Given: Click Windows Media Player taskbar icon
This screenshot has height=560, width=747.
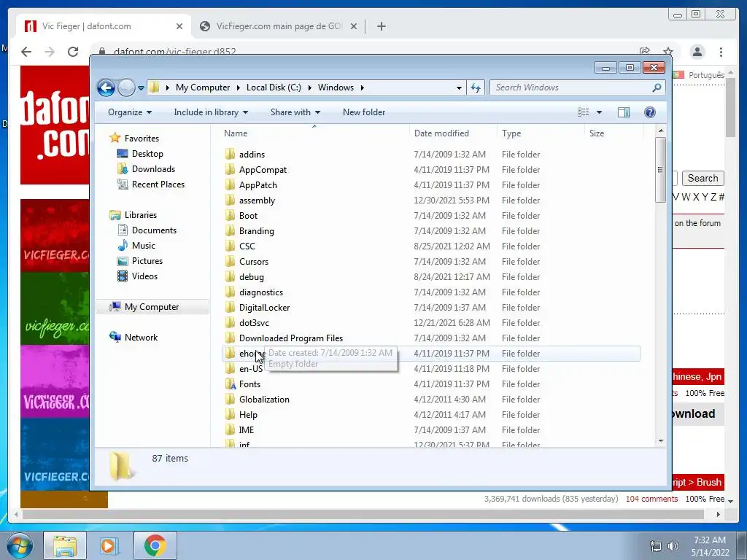Looking at the screenshot, I should (x=108, y=545).
